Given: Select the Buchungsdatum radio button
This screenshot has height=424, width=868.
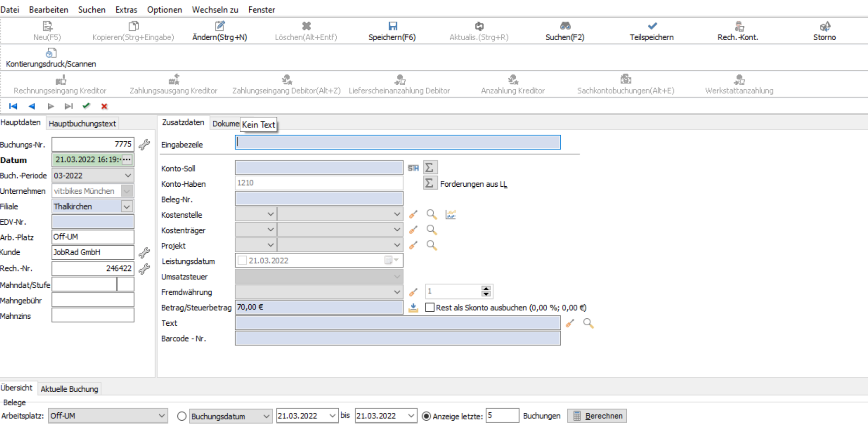Looking at the screenshot, I should pyautogui.click(x=182, y=416).
